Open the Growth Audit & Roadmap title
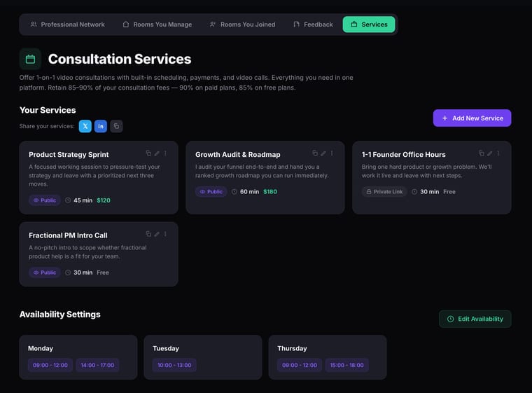Viewport: 532px width, 393px height. pyautogui.click(x=238, y=155)
